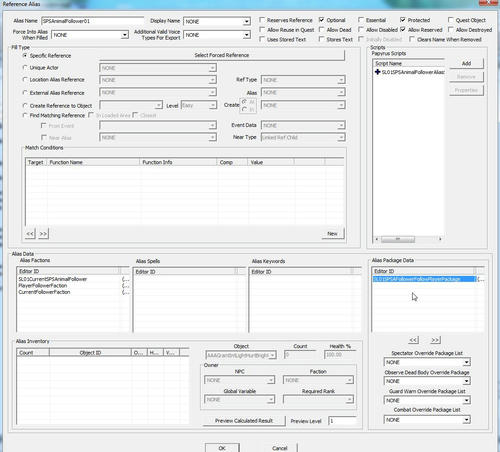Click the >> arrow below Alias Package Data

click(x=435, y=340)
